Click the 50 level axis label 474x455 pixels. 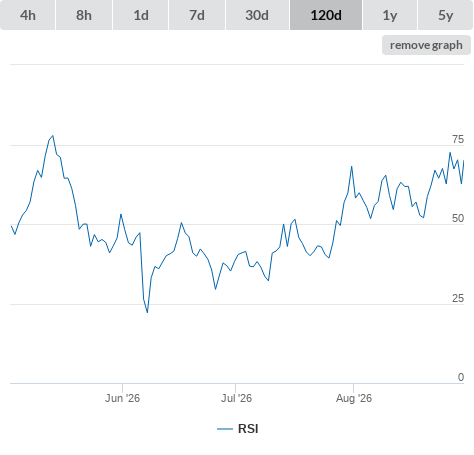pyautogui.click(x=458, y=218)
